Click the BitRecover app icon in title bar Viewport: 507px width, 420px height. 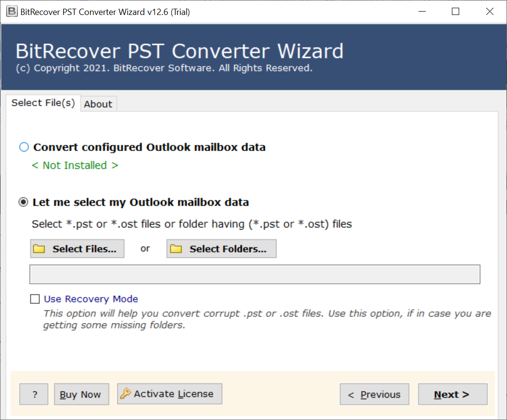(12, 12)
